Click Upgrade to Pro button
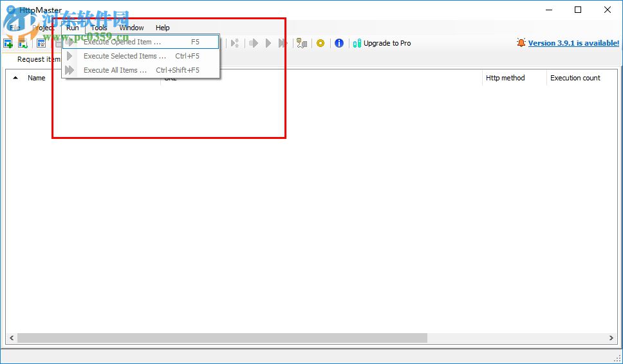Screen dimensions: 623x364 382,43
